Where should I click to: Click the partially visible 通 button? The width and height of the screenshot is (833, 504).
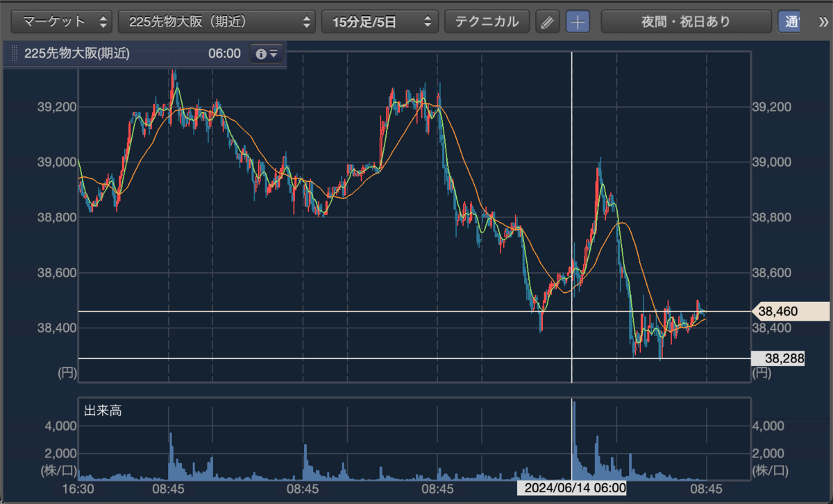coord(789,22)
